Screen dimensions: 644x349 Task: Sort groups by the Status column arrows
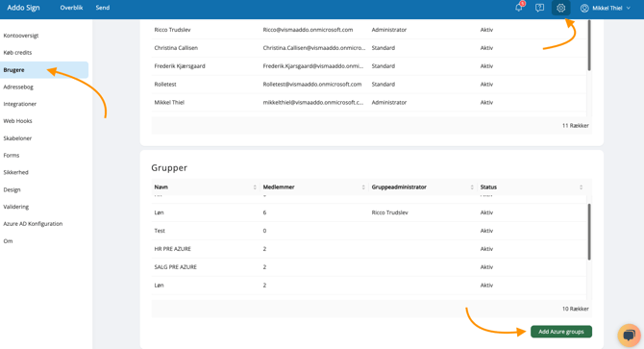582,187
